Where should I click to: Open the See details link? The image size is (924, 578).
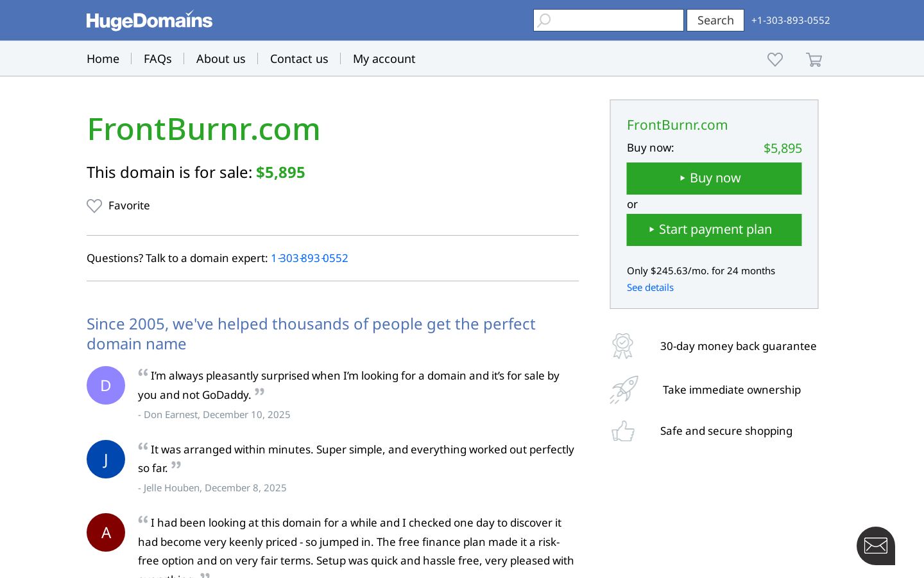(650, 288)
